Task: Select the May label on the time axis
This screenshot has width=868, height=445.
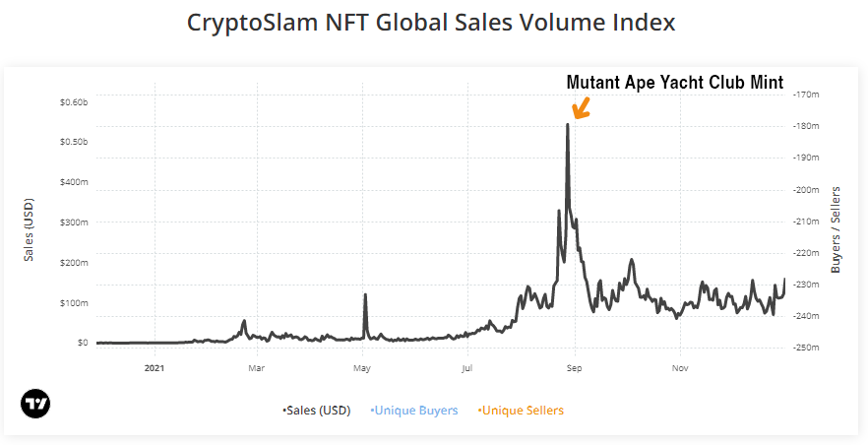Action: coord(362,369)
